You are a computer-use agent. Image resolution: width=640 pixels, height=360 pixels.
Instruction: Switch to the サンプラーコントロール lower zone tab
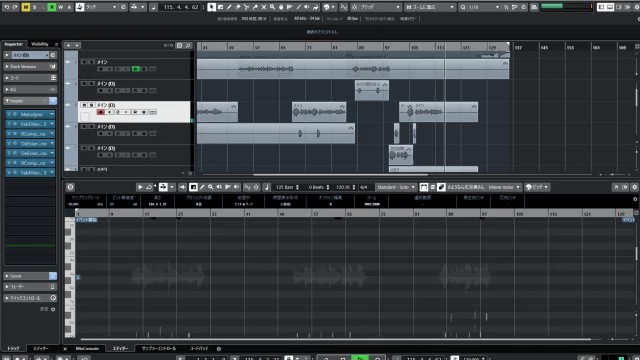tap(159, 349)
